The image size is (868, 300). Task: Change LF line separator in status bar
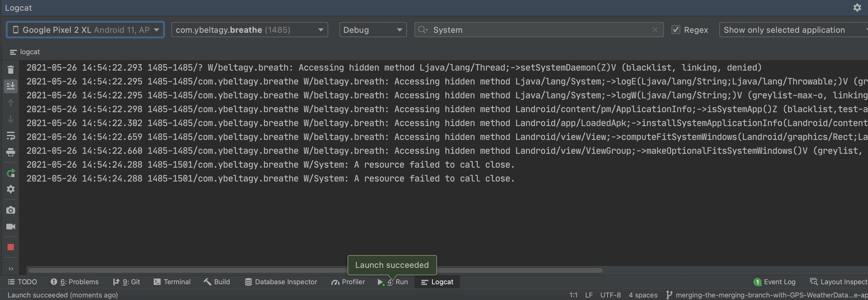[589, 295]
